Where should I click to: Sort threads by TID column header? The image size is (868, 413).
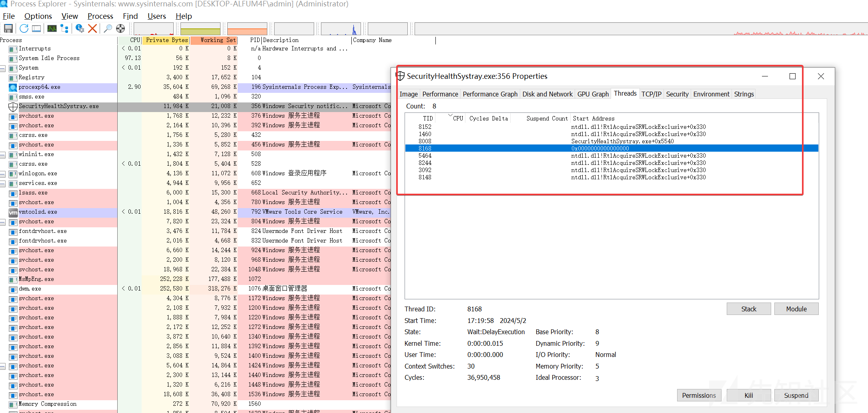[421, 118]
